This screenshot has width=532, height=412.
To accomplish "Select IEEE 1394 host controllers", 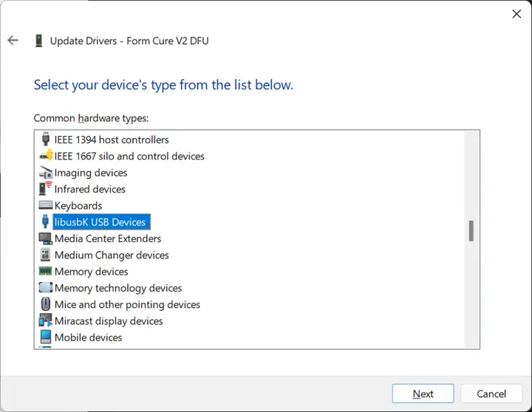I will pyautogui.click(x=112, y=140).
